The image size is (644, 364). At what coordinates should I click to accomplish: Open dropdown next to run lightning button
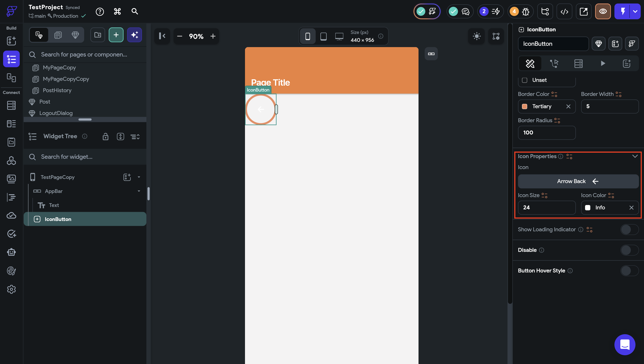(x=635, y=12)
